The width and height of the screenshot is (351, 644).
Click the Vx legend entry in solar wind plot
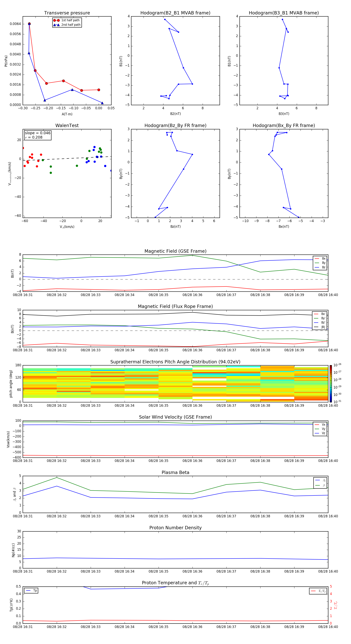(x=320, y=424)
